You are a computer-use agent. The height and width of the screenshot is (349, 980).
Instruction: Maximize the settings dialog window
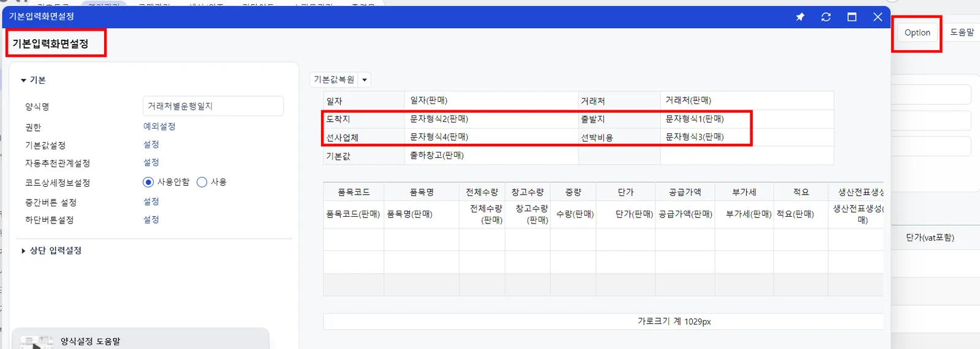click(851, 17)
